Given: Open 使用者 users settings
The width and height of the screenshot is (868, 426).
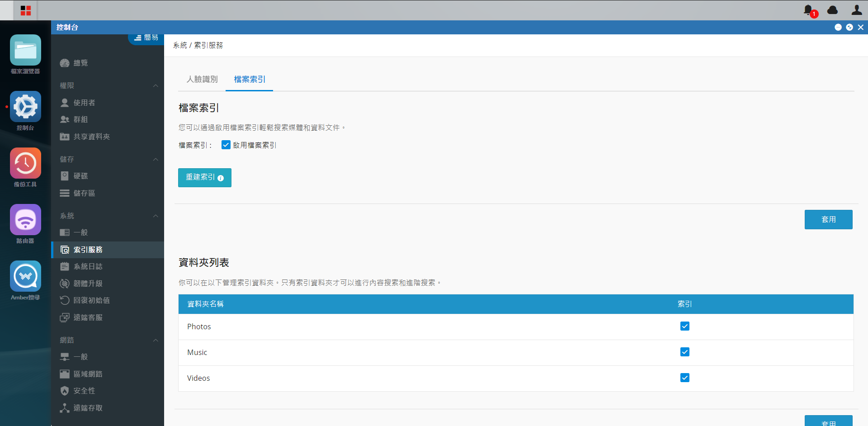Looking at the screenshot, I should [108, 103].
